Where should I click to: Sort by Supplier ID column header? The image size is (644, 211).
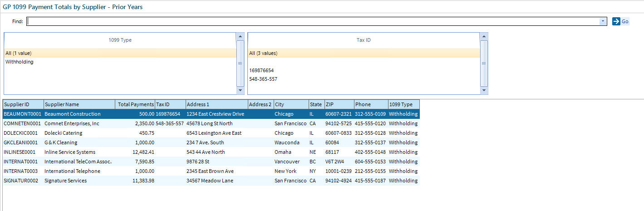click(23, 104)
